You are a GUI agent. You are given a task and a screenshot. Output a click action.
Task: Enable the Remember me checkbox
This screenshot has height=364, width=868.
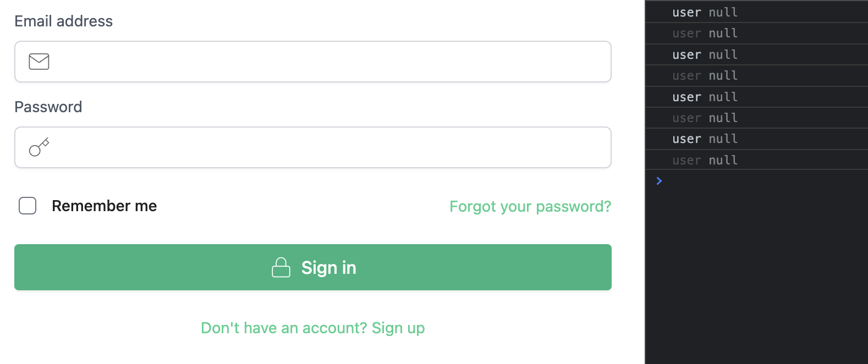coord(28,206)
